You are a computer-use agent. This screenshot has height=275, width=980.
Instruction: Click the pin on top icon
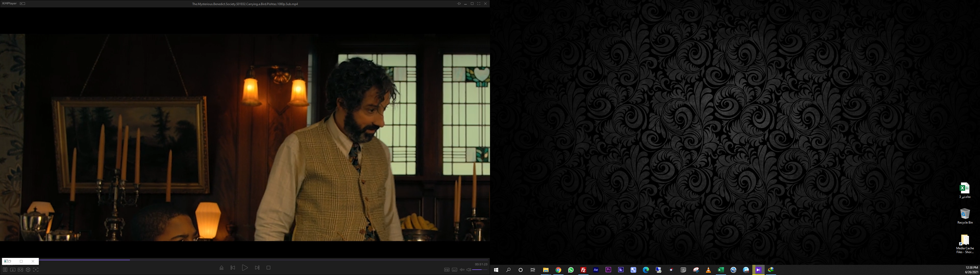click(459, 4)
